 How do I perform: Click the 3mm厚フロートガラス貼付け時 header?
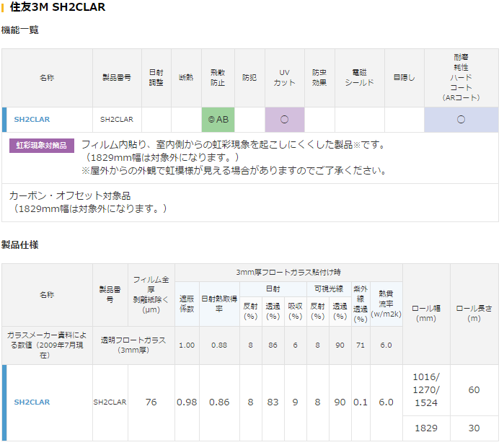point(288,273)
